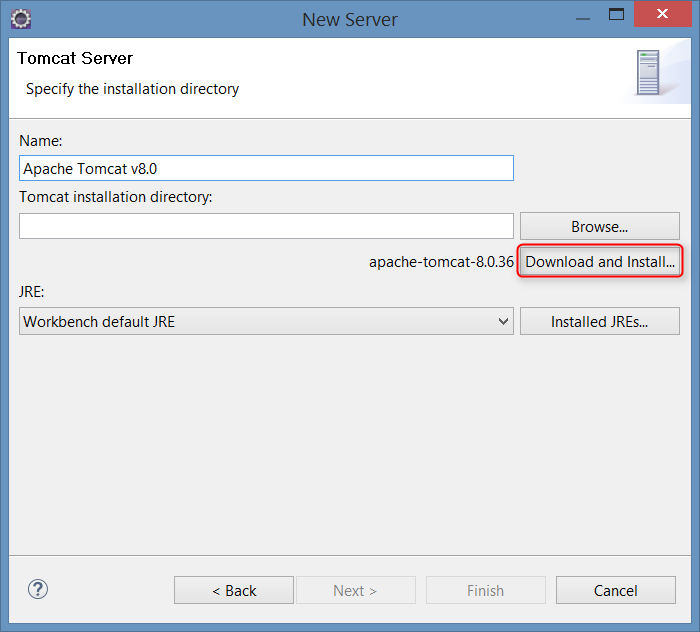Open the Workbench default JRE dropdown

pos(266,321)
